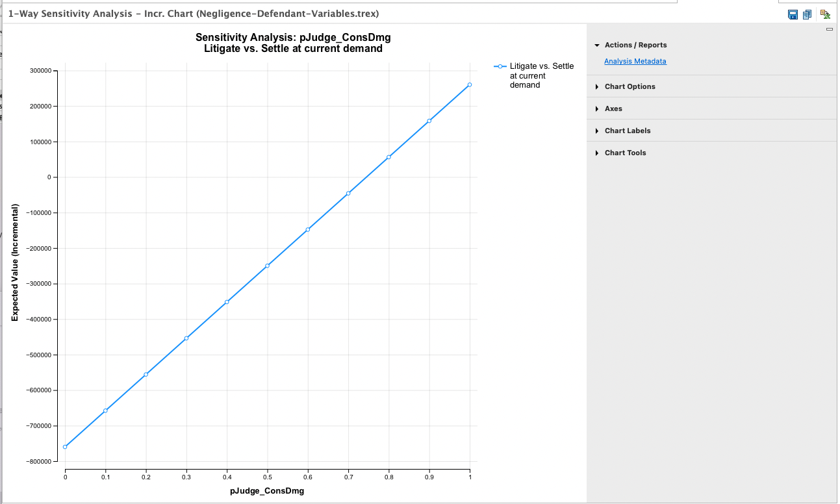
Task: Click the data point at pJudge_ConsDmg 0.5
Action: (x=267, y=266)
